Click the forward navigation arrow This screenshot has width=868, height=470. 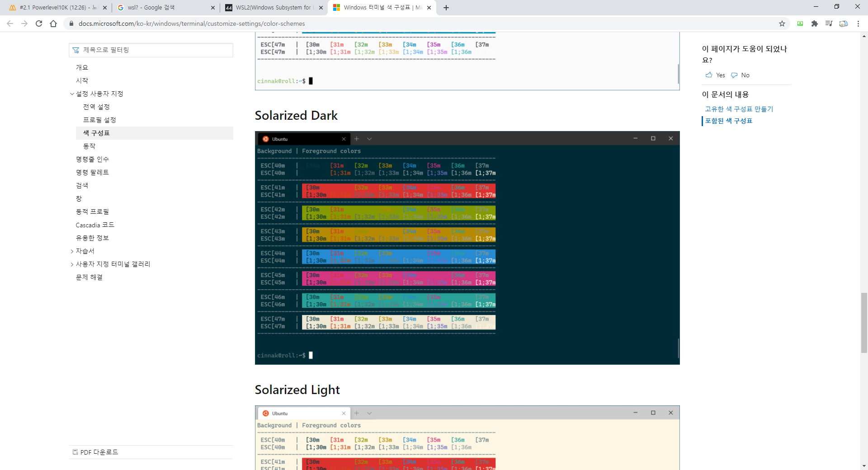24,23
